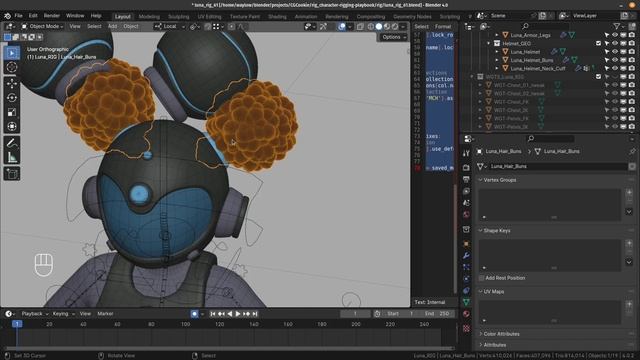
Task: Hide Luna_Helmet with its eye icon
Action: (x=615, y=52)
